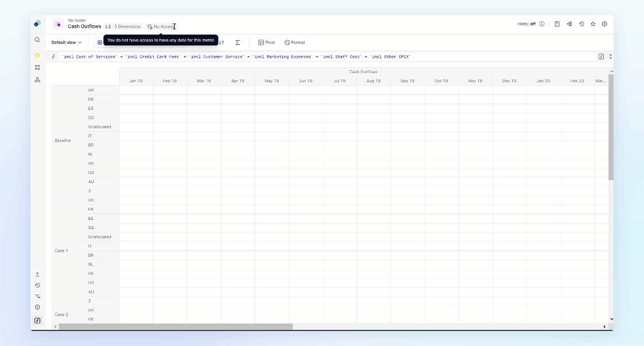644x346 pixels.
Task: Select the Case 1 scenario row header
Action: 68,250
